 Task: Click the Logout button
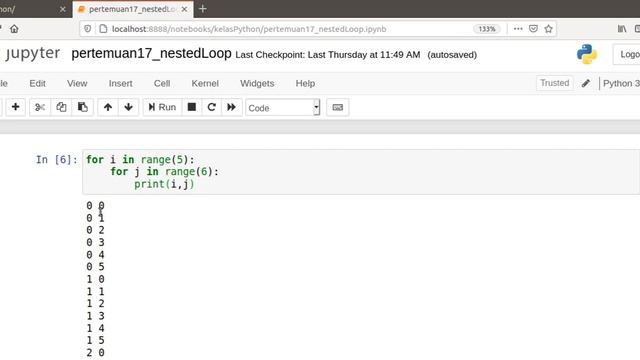coord(627,54)
